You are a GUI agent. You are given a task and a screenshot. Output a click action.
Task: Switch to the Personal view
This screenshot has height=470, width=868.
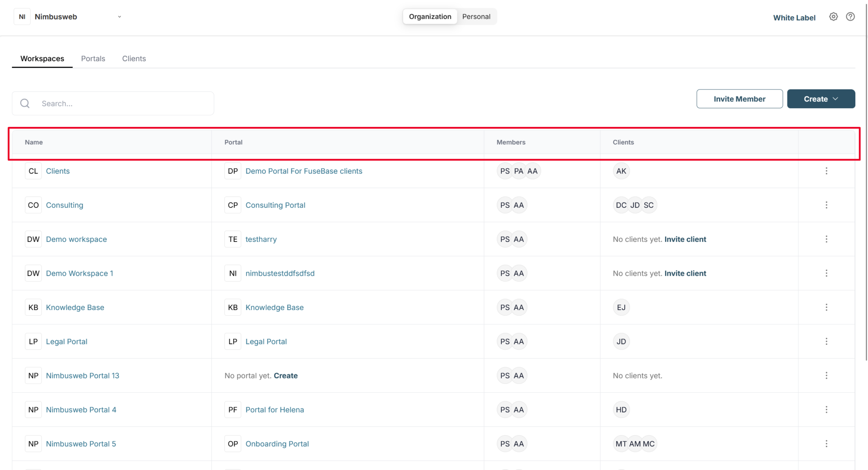(476, 17)
